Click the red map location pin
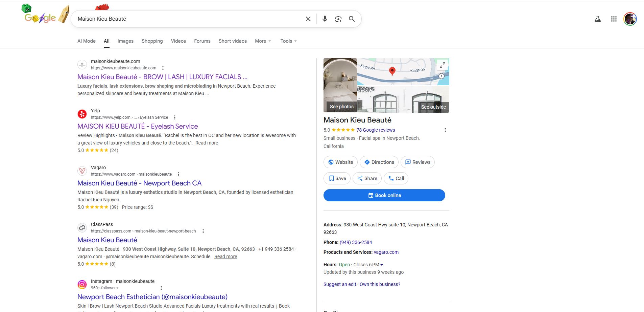This screenshot has width=644, height=312. [392, 71]
